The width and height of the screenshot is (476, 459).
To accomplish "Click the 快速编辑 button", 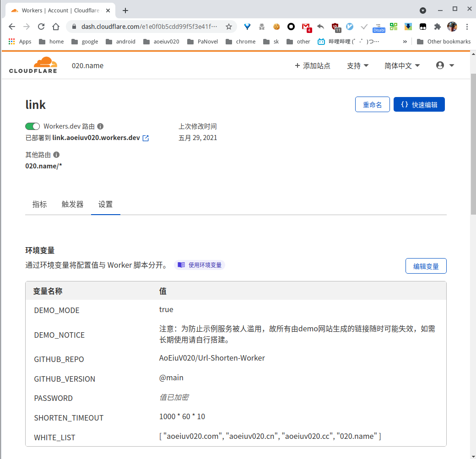I will [419, 105].
